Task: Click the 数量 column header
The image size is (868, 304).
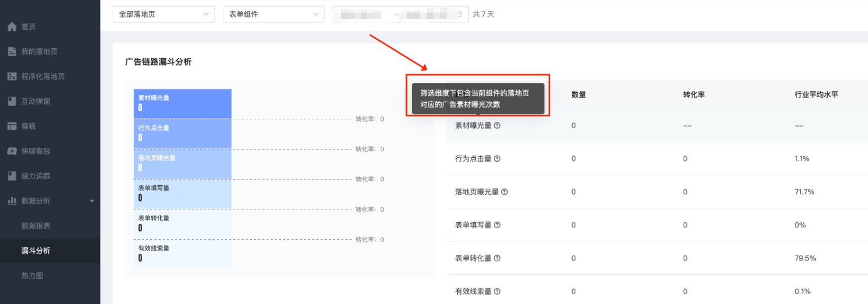Action: coord(579,95)
